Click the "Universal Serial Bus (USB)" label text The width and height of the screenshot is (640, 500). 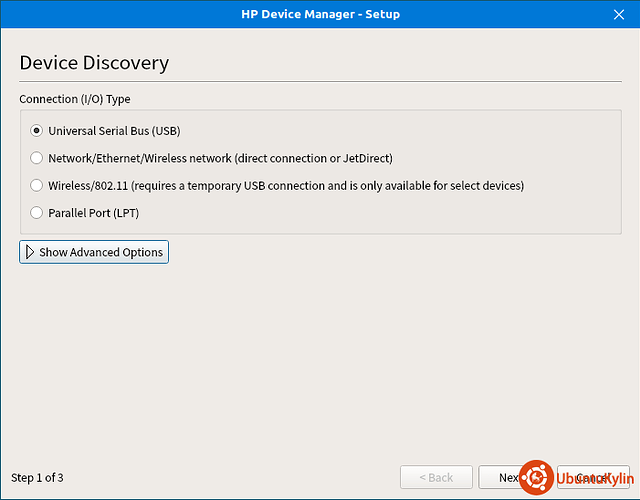click(x=114, y=131)
